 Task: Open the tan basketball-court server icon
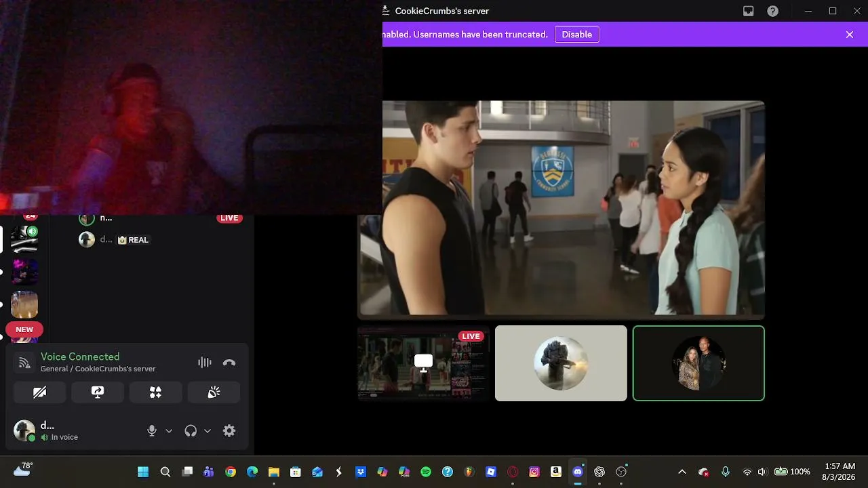click(x=24, y=304)
